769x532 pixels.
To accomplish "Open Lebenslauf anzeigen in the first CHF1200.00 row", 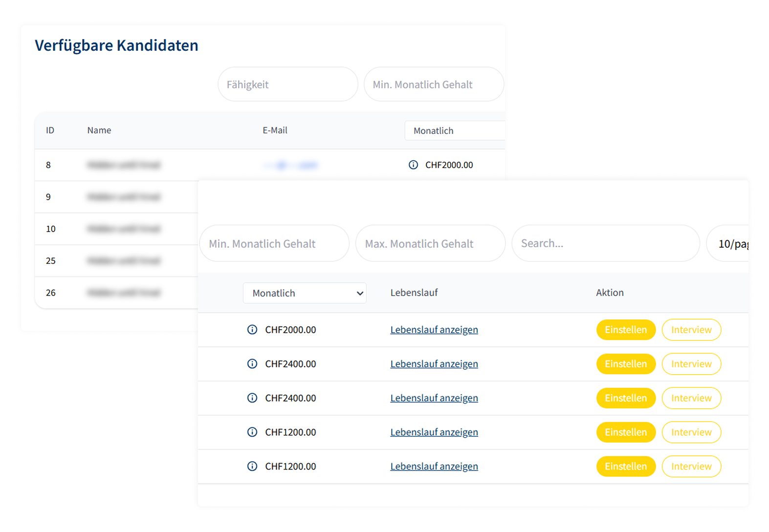I will click(434, 432).
